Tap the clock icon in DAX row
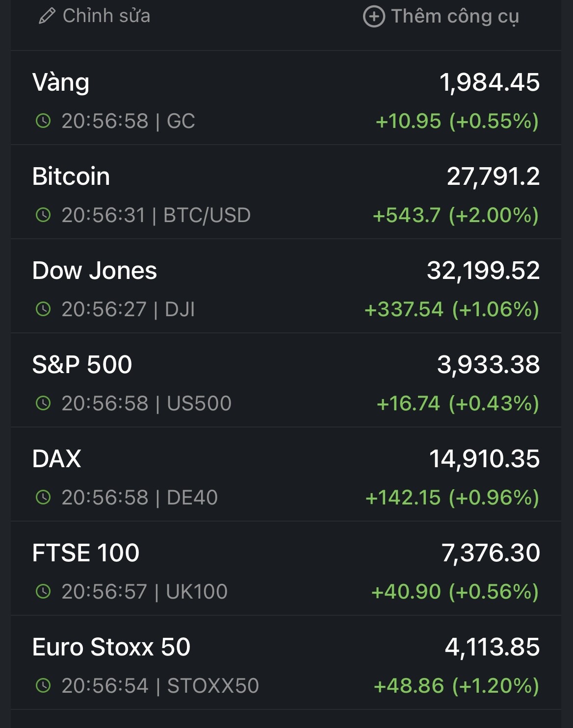The image size is (573, 728). [x=43, y=497]
